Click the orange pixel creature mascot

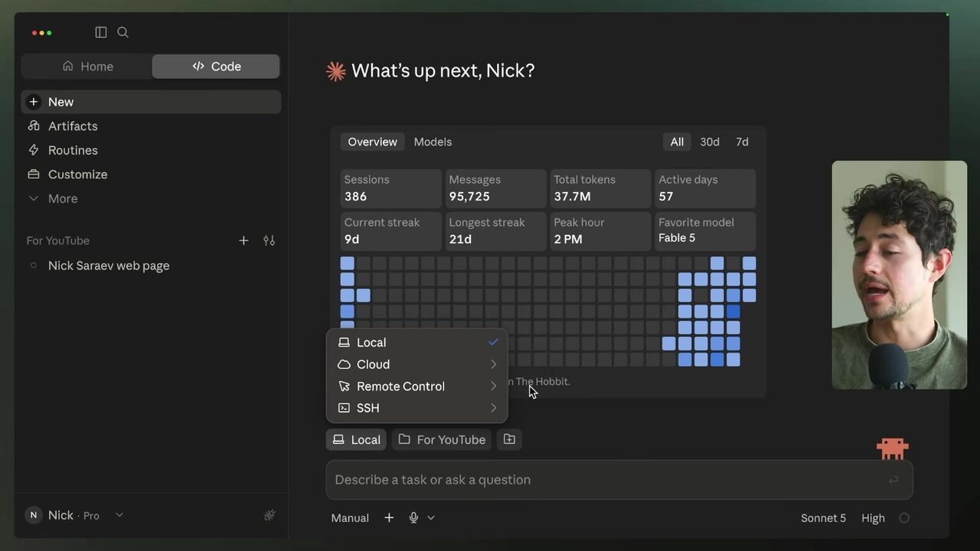(x=893, y=448)
